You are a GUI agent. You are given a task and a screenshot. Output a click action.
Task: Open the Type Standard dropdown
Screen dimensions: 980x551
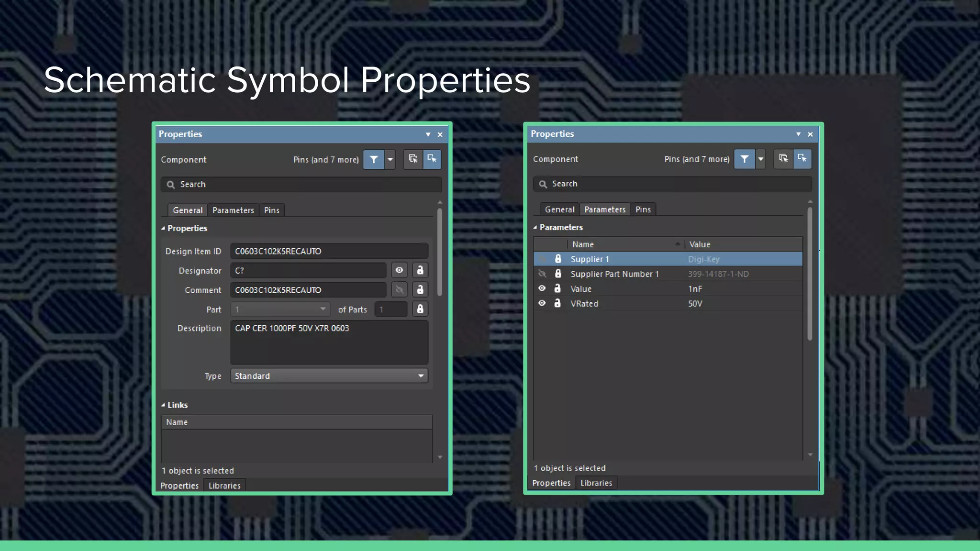pyautogui.click(x=329, y=376)
